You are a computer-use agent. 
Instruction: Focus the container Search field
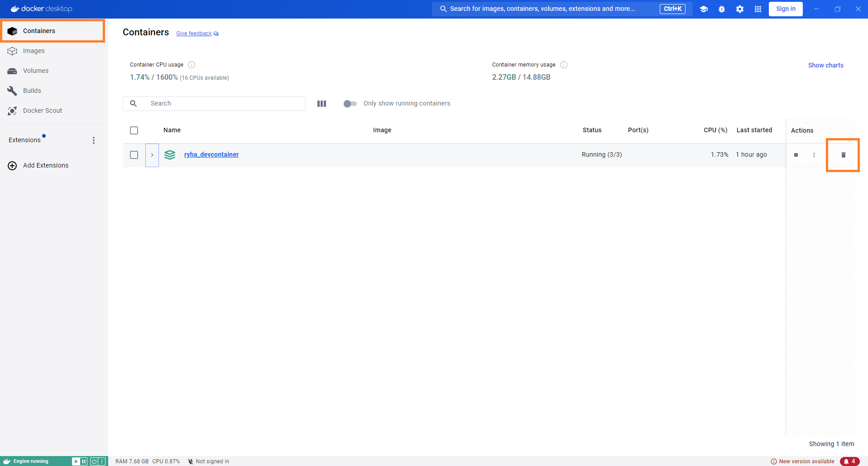coord(214,103)
